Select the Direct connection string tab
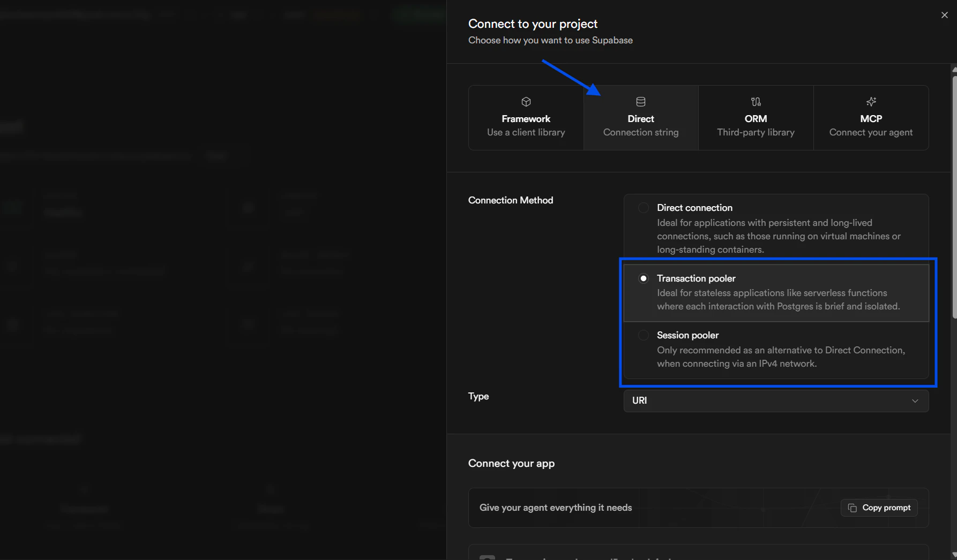The width and height of the screenshot is (957, 560). 641,118
